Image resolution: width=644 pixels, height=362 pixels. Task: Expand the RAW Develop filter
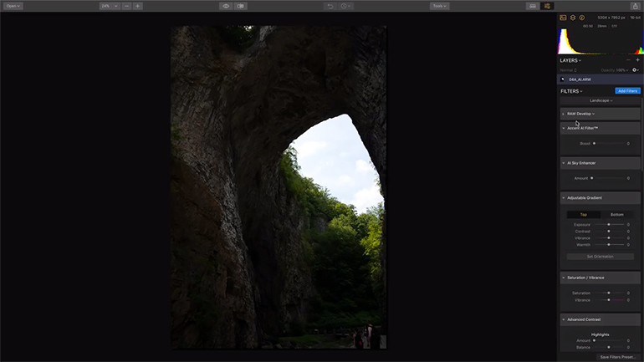tap(580, 114)
